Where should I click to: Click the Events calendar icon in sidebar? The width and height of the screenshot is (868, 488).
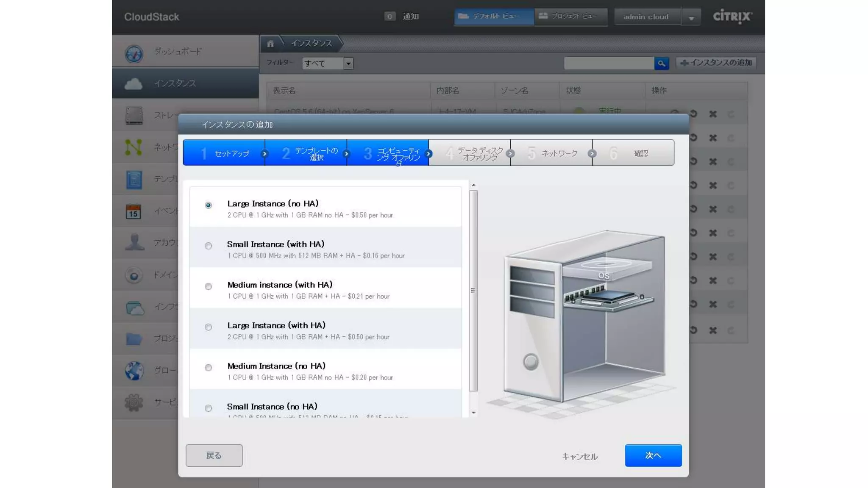134,211
